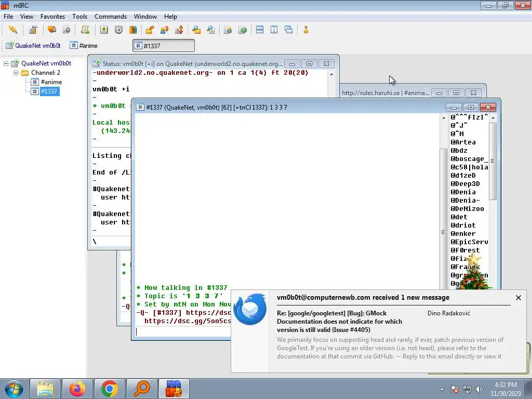Select QuakeNet vm0b0t in the treebar

pos(46,63)
